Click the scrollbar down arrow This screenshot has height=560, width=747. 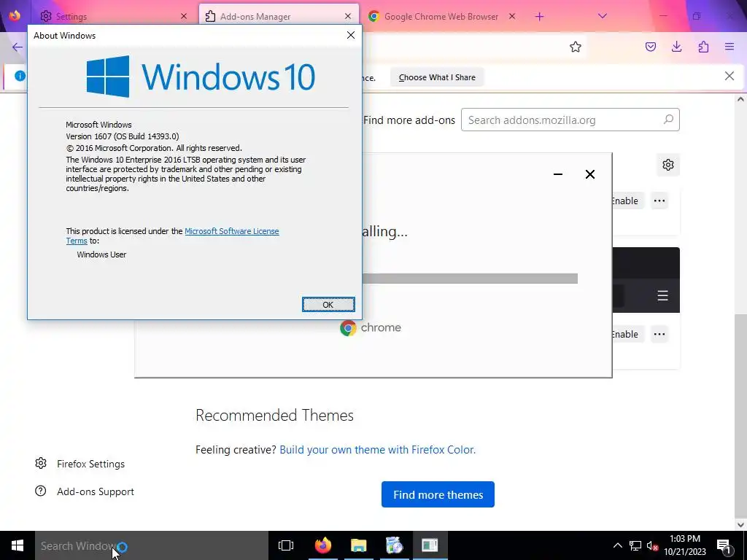740,524
